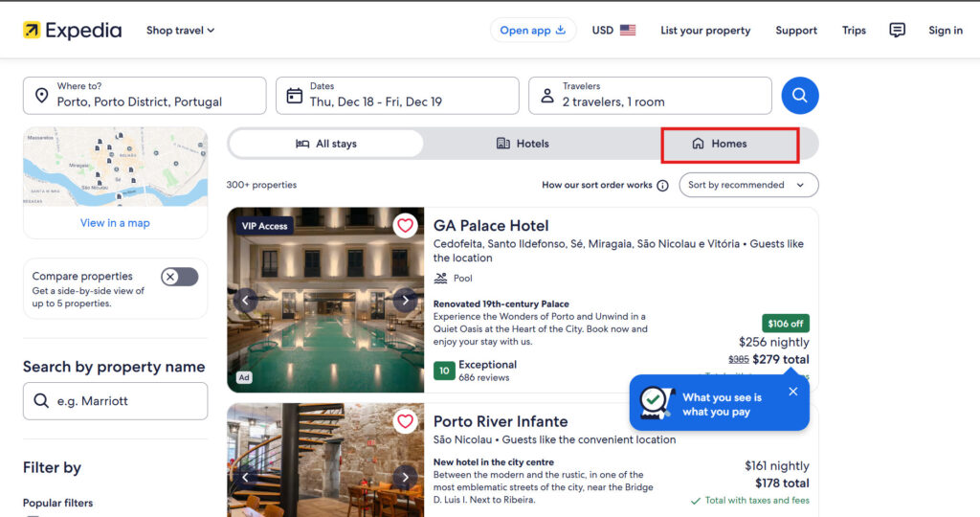The height and width of the screenshot is (517, 980).
Task: Click the location pin icon in Where to
Action: 41,96
